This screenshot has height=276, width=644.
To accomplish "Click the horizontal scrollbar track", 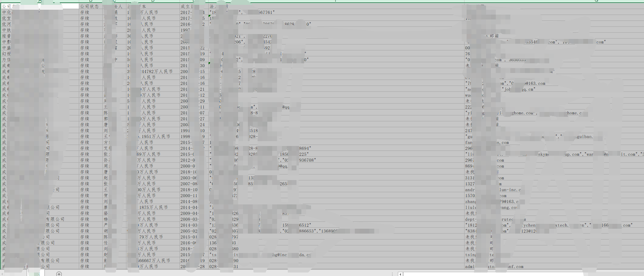I will pos(521,274).
